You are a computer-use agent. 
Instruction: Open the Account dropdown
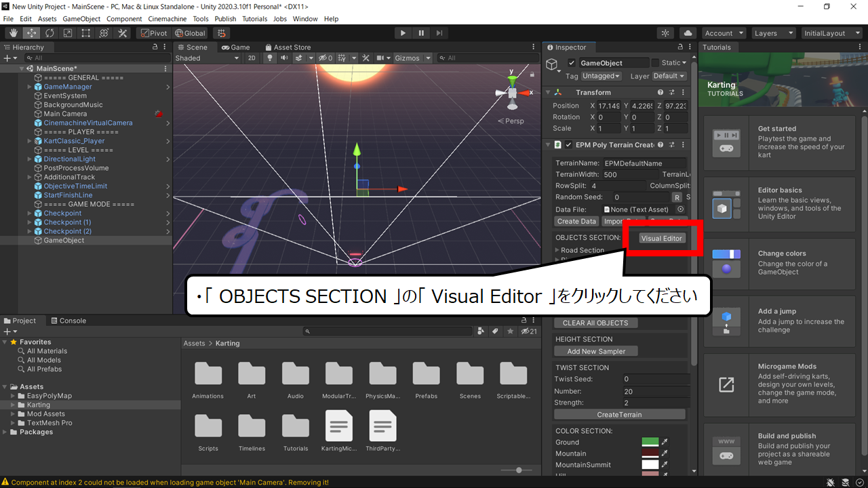click(x=724, y=33)
